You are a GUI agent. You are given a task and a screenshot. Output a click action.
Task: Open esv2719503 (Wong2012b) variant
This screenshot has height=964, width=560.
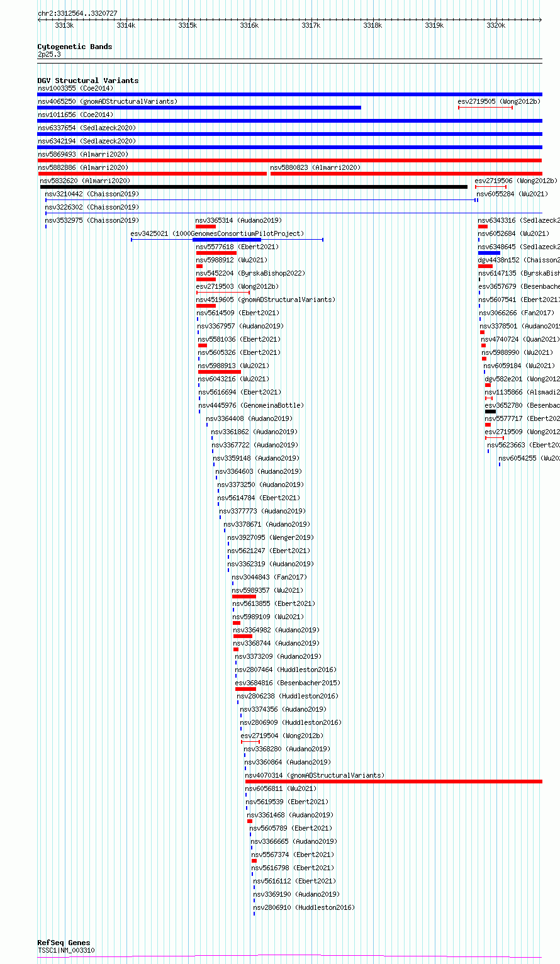(237, 286)
